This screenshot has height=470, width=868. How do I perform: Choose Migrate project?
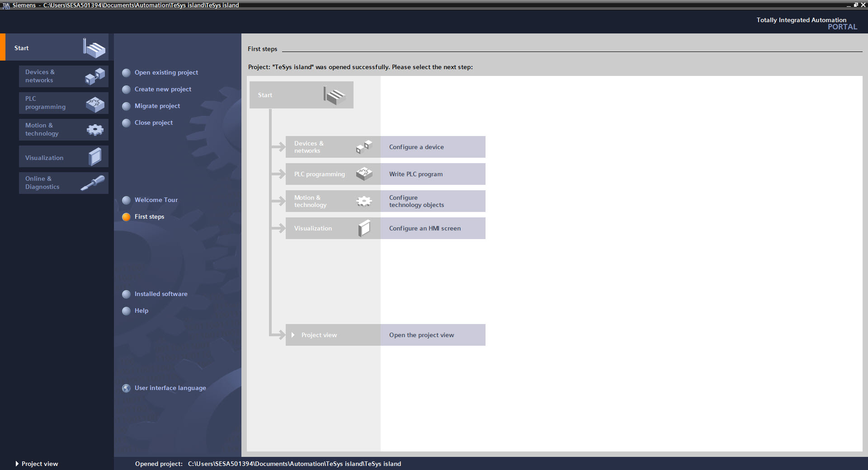point(157,106)
